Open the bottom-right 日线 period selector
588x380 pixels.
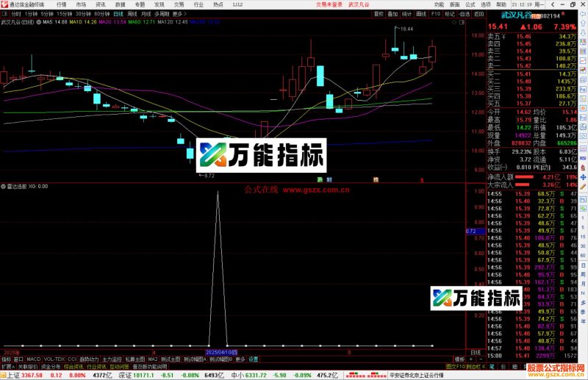click(x=476, y=353)
